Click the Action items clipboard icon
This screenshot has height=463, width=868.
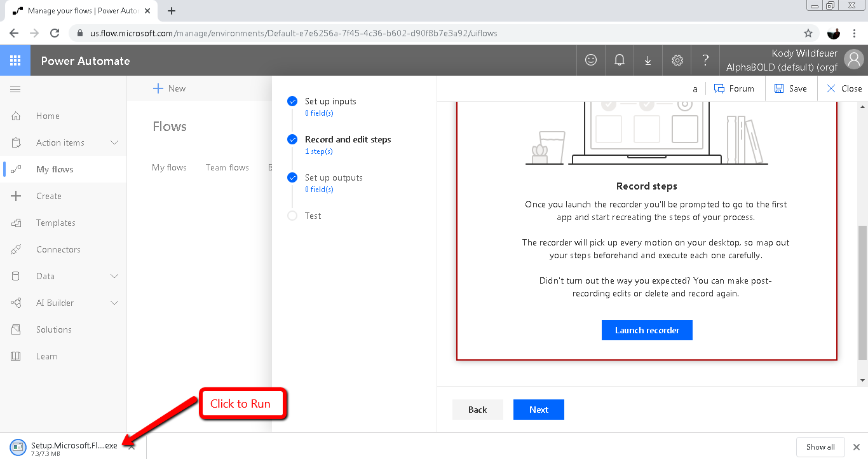[x=16, y=142]
